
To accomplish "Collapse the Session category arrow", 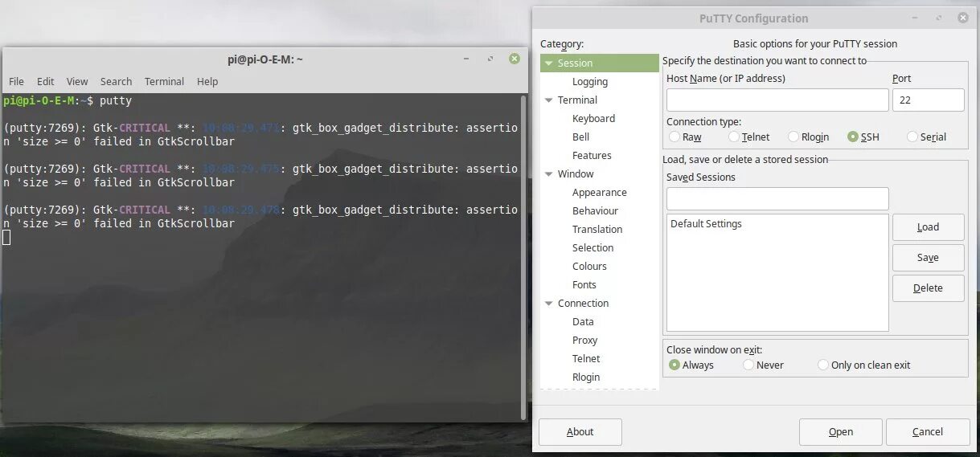I will 549,63.
